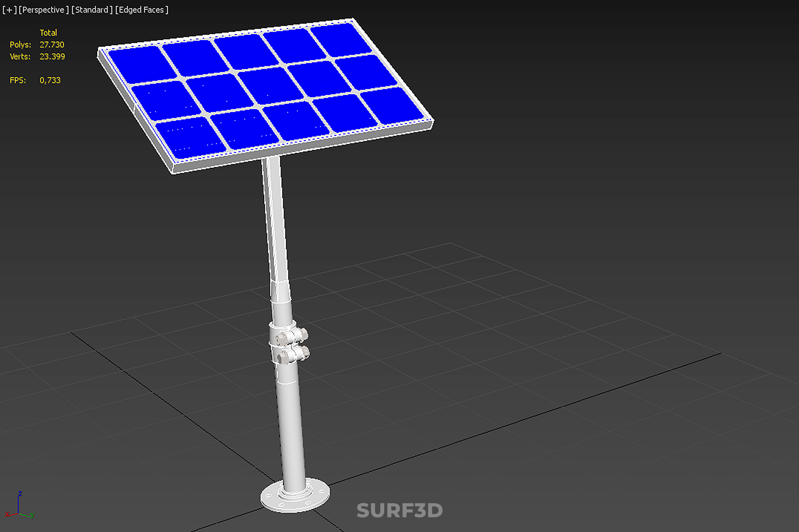The width and height of the screenshot is (799, 532).
Task: Open the [+] viewport general menu
Action: coord(9,10)
